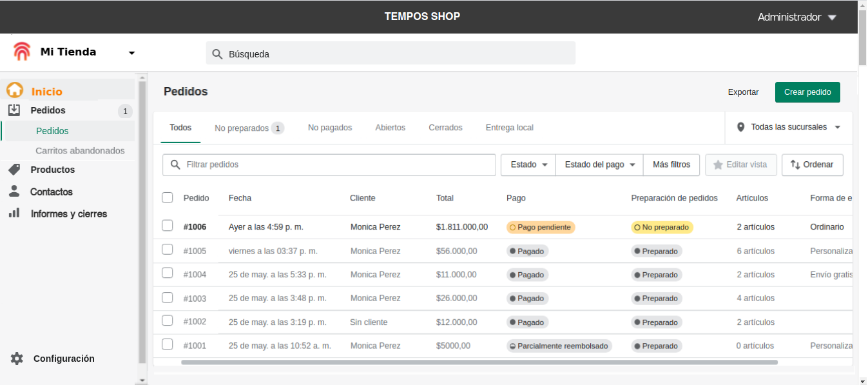Click the magnifier icon in Búsqueda bar
The width and height of the screenshot is (868, 385).
(x=217, y=54)
